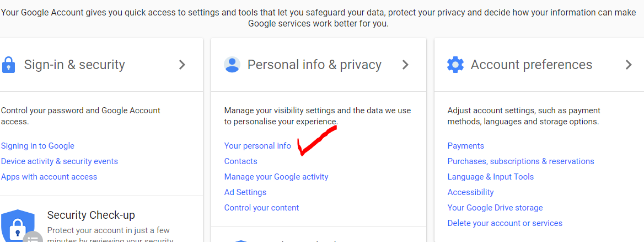Expand the Personal info & privacy chevron
This screenshot has height=242, width=644.
[x=405, y=65]
